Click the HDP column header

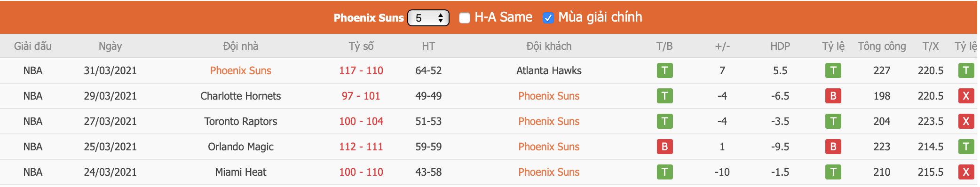780,46
